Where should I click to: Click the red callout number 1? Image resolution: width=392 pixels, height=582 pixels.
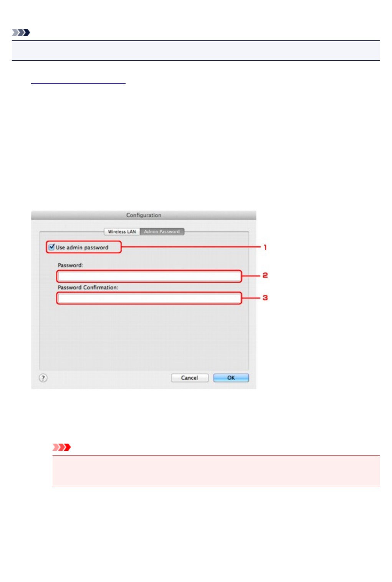click(265, 247)
